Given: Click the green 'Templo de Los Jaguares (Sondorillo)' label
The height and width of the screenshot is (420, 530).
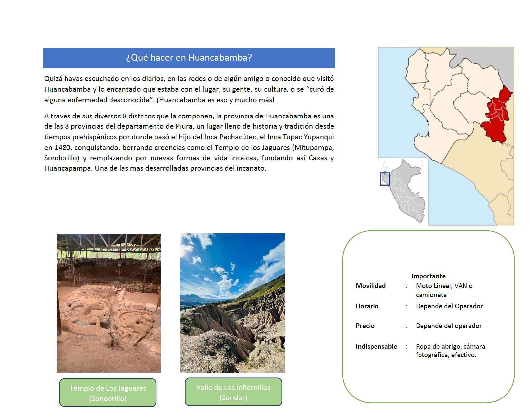Looking at the screenshot, I should pos(108,393).
